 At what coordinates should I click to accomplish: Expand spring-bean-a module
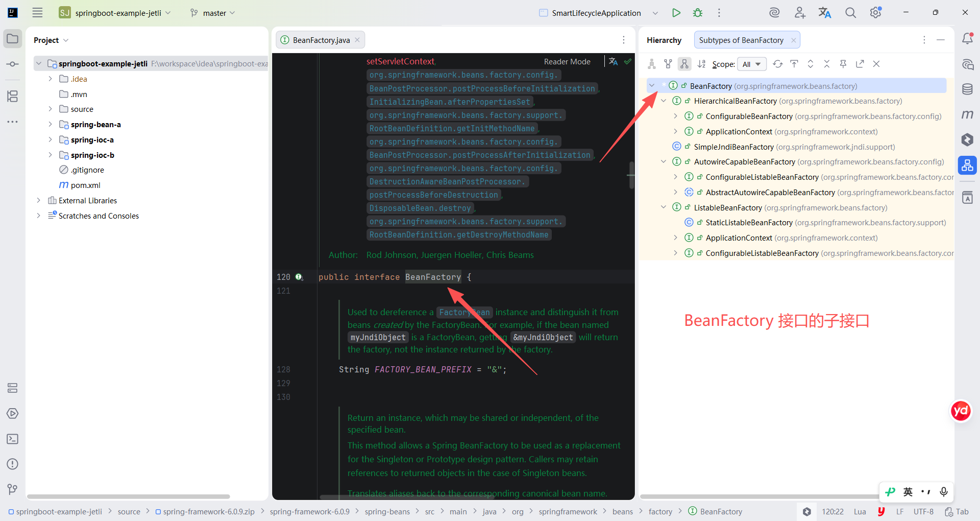tap(50, 124)
